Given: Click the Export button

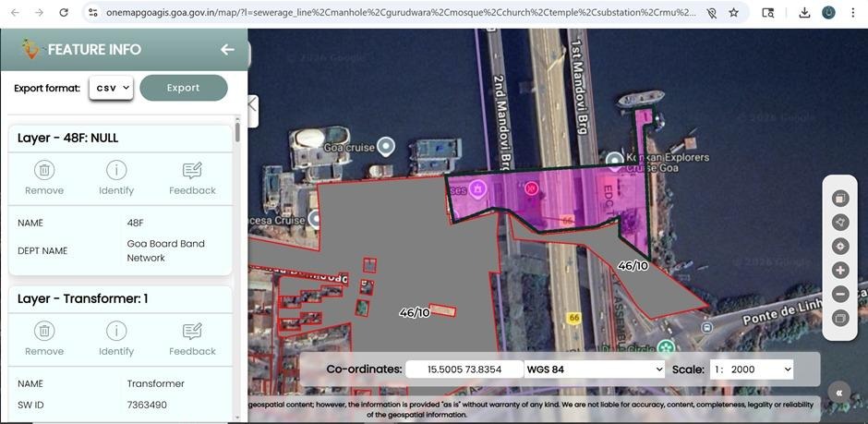Looking at the screenshot, I should [183, 88].
